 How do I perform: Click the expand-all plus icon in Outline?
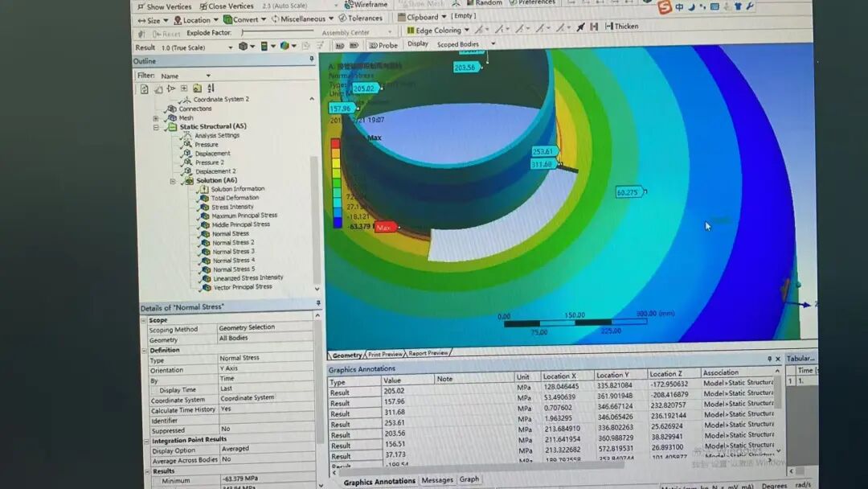tap(184, 88)
